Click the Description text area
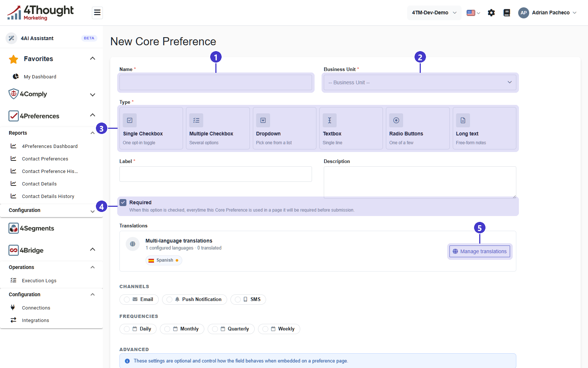 [x=420, y=182]
